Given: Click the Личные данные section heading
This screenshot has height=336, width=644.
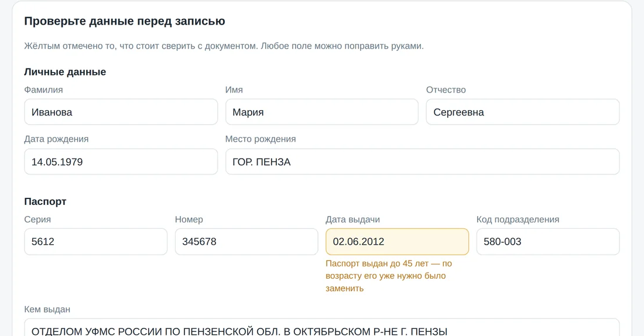Looking at the screenshot, I should pyautogui.click(x=65, y=72).
